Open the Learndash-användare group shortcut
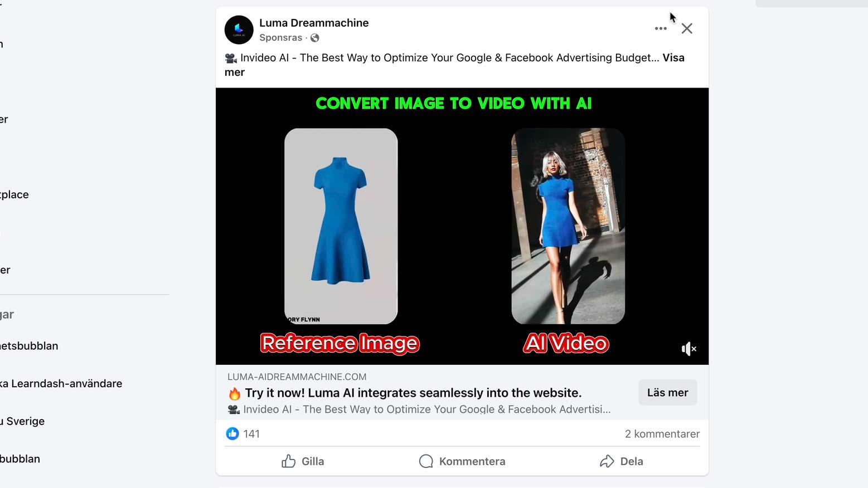Image resolution: width=868 pixels, height=488 pixels. coord(61,384)
